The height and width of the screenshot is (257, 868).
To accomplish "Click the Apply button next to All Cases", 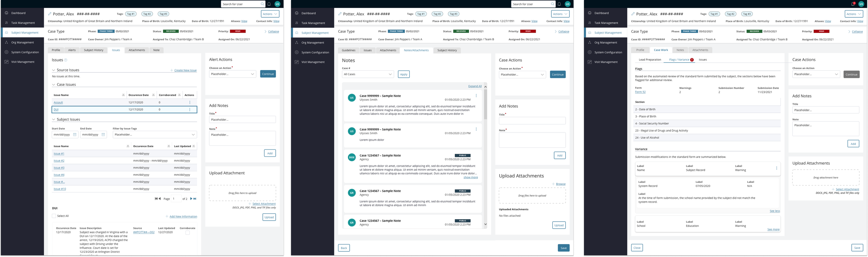I will point(403,74).
